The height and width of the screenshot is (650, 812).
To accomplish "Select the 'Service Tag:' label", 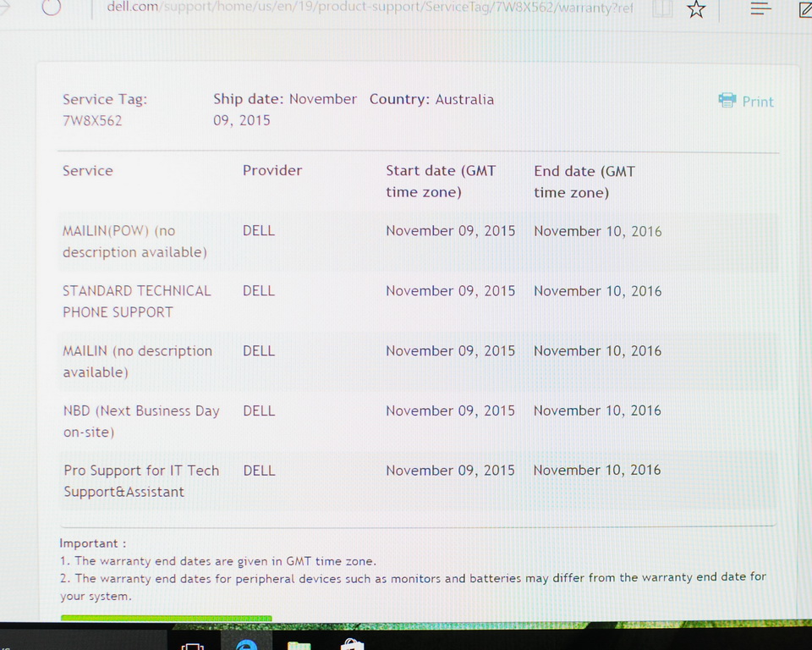I will [x=105, y=99].
